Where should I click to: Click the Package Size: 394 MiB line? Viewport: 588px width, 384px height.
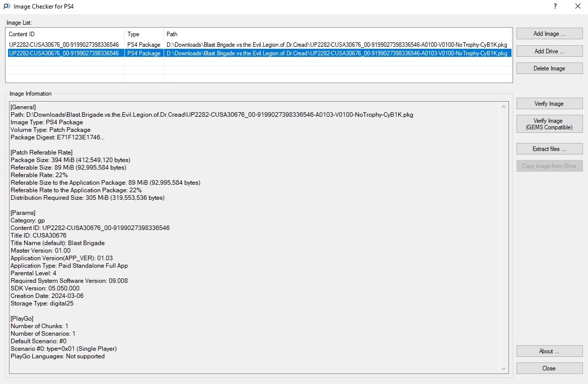(70, 160)
